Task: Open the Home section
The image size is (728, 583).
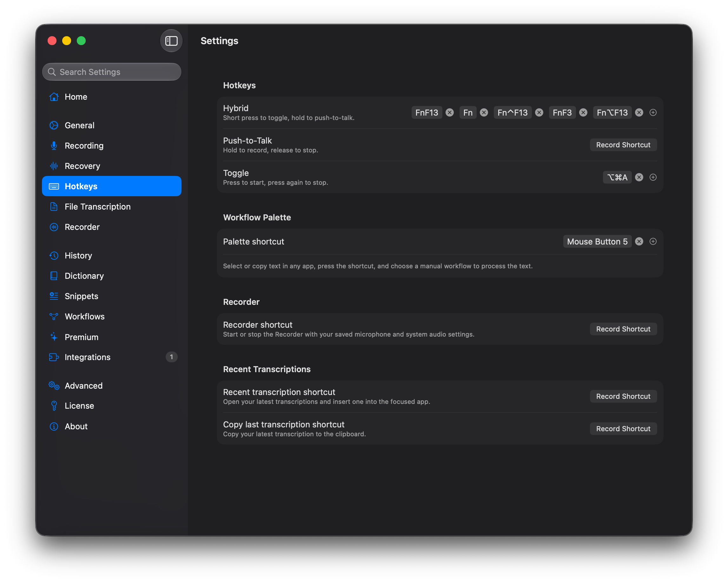Action: click(112, 97)
